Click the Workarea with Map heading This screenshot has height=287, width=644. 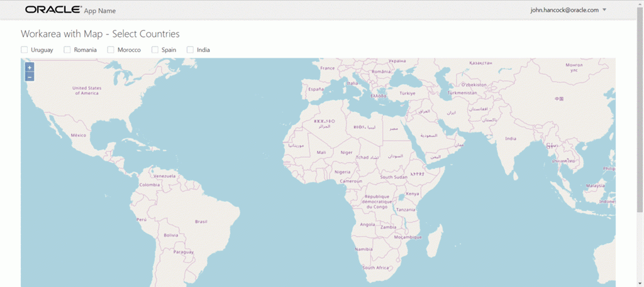tap(100, 34)
